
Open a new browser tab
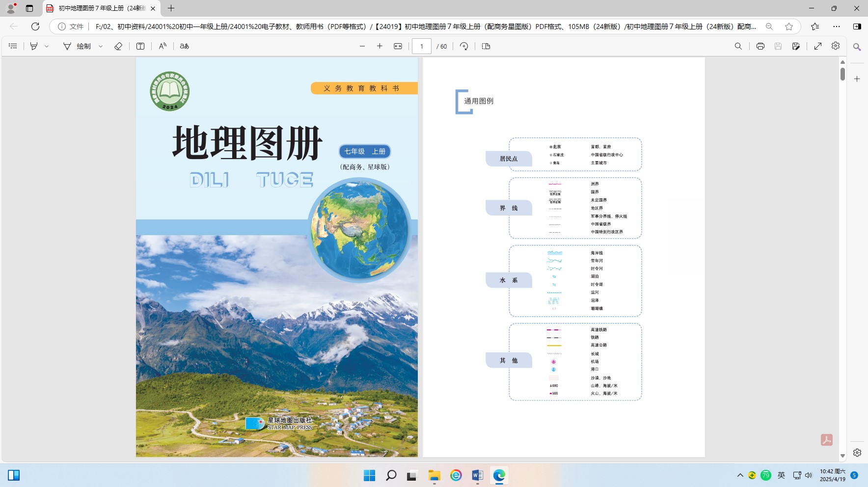(x=171, y=8)
